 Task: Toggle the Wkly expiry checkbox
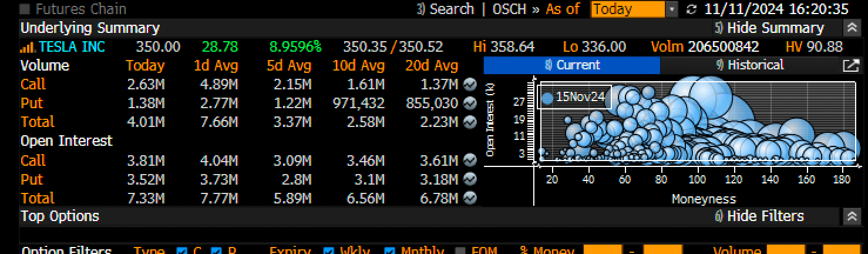(x=329, y=251)
